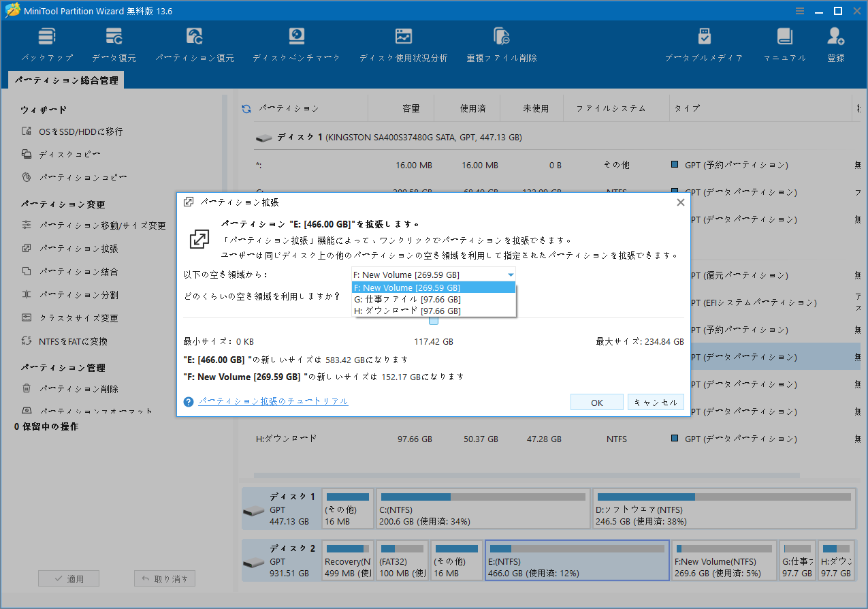This screenshot has width=868, height=609.
Task: Confirm partition extension with OK
Action: tap(596, 401)
